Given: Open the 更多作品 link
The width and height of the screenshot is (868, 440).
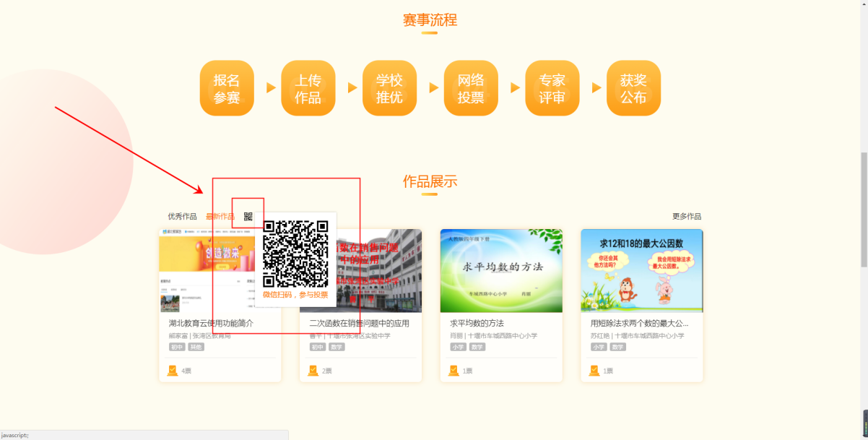Looking at the screenshot, I should pos(687,217).
